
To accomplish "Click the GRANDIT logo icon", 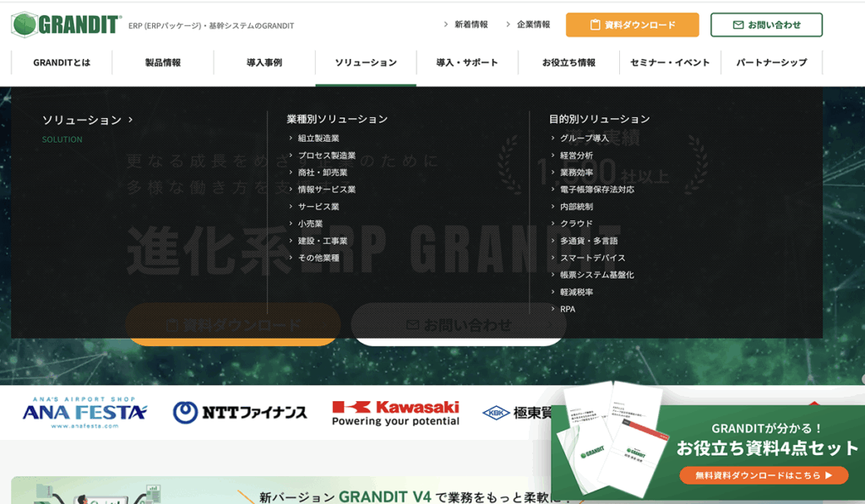I will (x=24, y=24).
